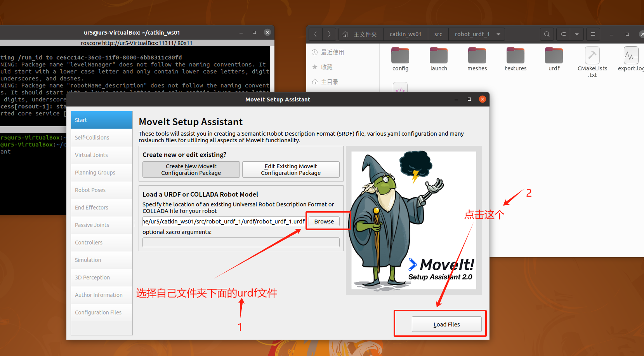The width and height of the screenshot is (644, 356).
Task: Go back in file manager history
Action: coord(316,34)
